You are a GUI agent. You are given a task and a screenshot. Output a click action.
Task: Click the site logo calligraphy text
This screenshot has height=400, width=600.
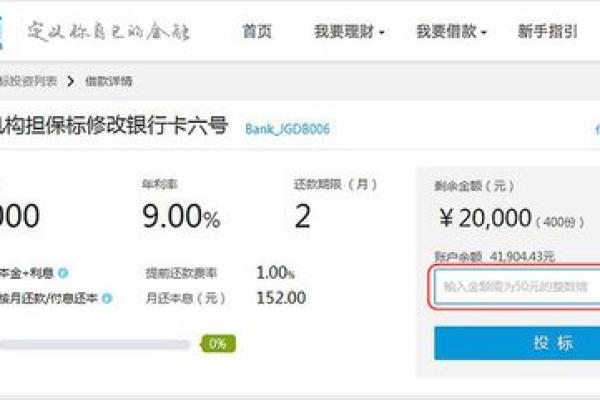109,31
